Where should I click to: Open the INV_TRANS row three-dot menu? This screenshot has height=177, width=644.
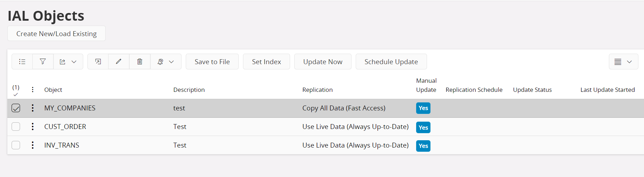pos(33,145)
